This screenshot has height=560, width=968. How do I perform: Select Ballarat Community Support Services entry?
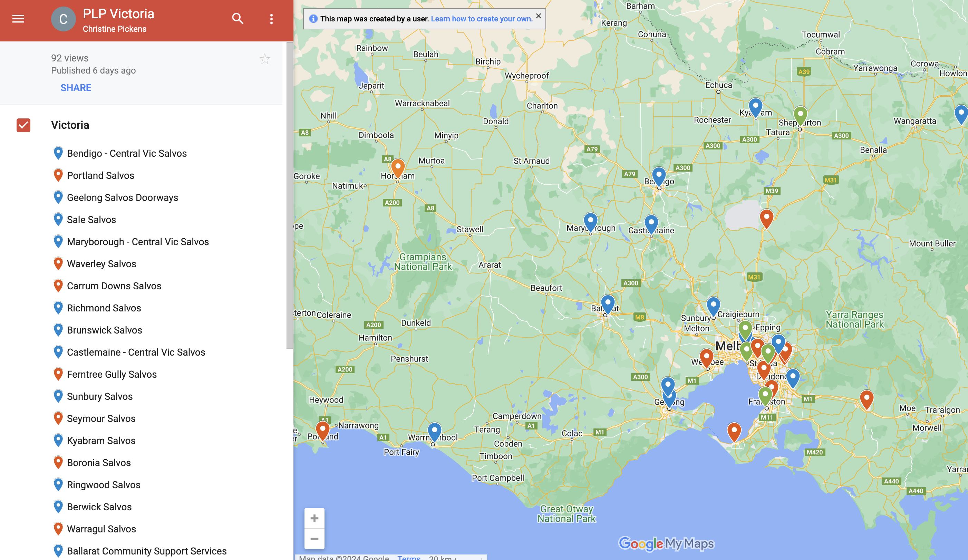(x=147, y=551)
